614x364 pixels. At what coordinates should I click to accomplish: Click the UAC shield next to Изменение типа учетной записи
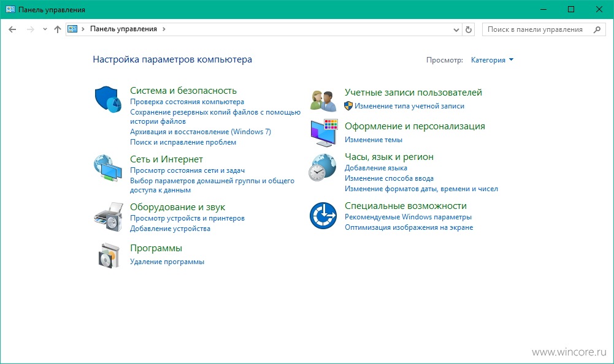coord(348,105)
